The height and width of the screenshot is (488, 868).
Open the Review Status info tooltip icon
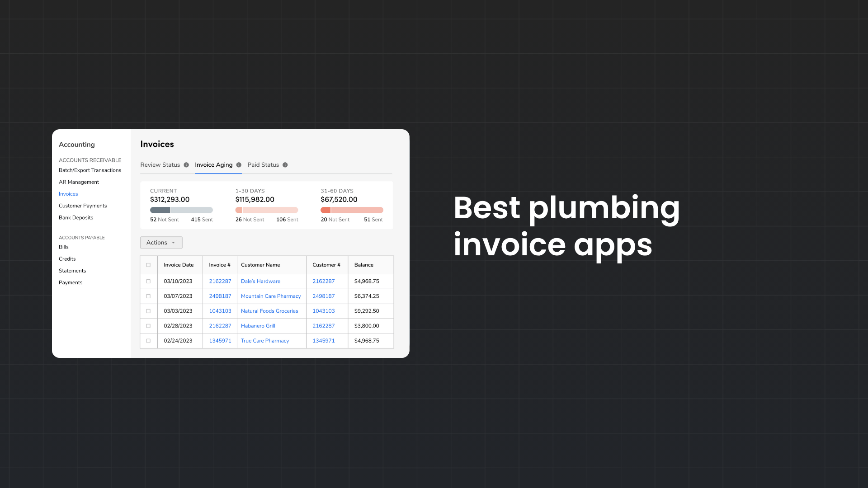tap(187, 165)
